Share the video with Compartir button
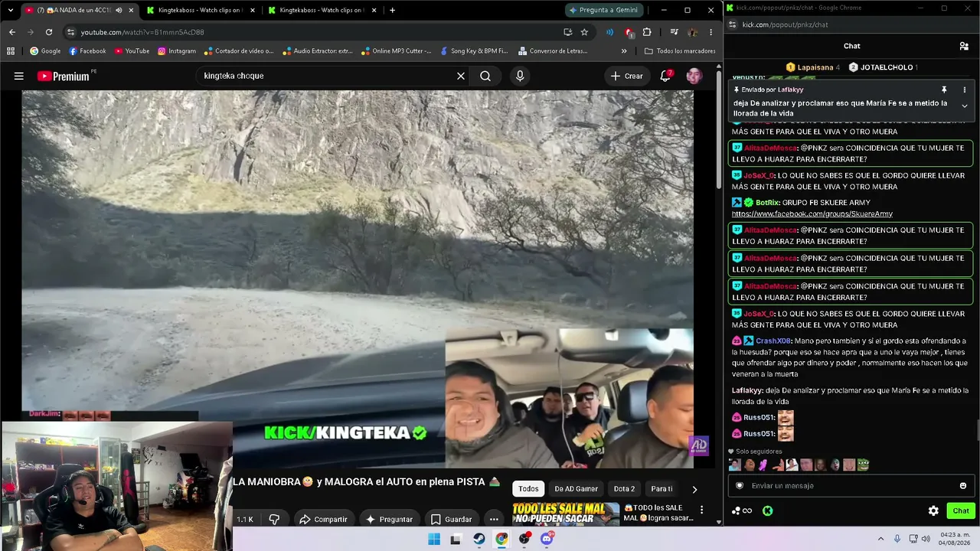Image resolution: width=980 pixels, height=551 pixels. (x=323, y=519)
